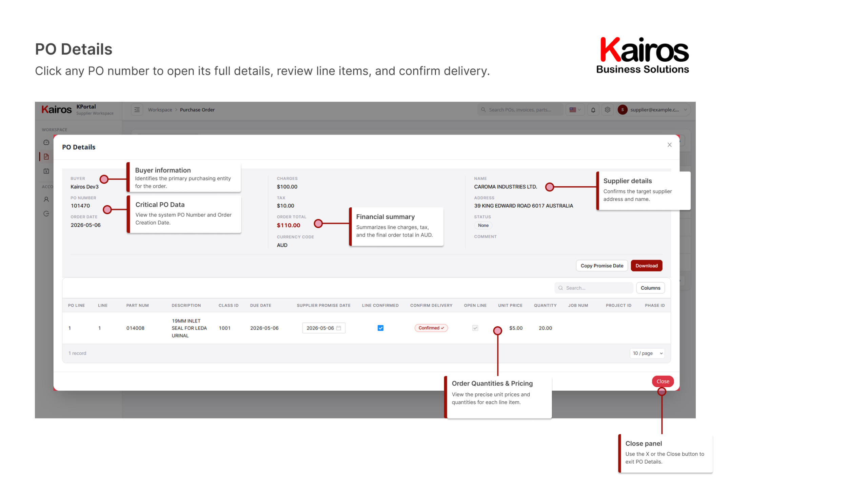The width and height of the screenshot is (868, 491).
Task: Click the supplier avatar icon
Action: coord(623,110)
